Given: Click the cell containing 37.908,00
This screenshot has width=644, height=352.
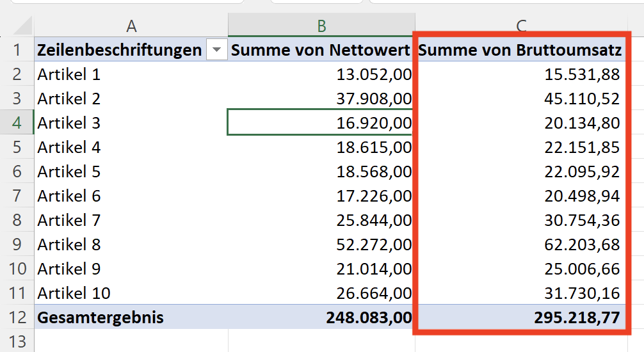Looking at the screenshot, I should click(321, 99).
